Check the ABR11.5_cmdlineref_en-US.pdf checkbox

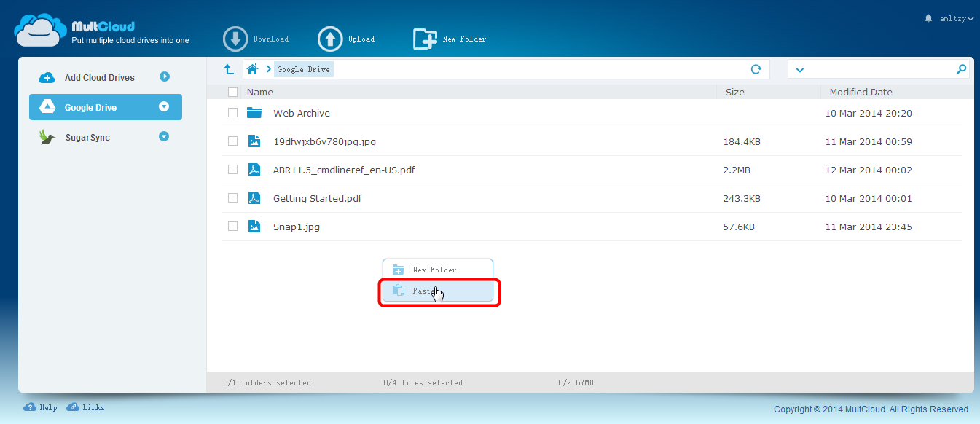[232, 170]
